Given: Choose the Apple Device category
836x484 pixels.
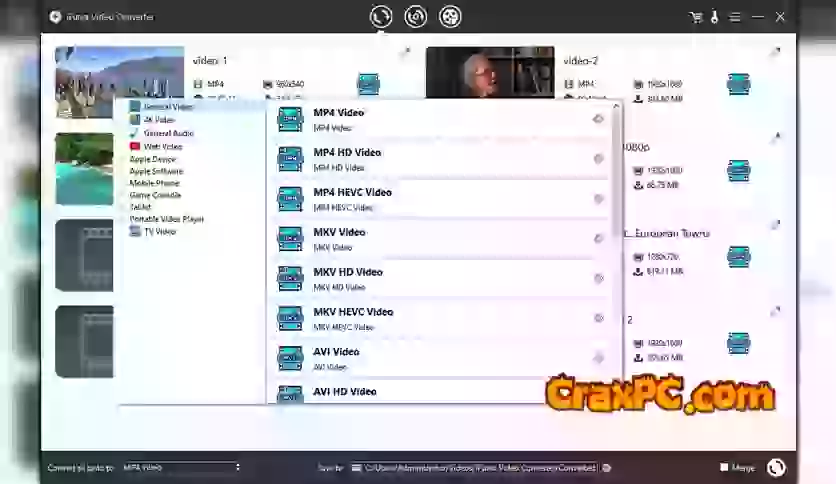Looking at the screenshot, I should [152, 159].
